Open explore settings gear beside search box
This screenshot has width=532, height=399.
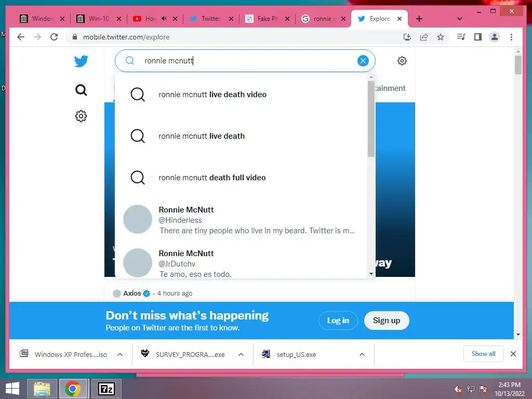pyautogui.click(x=402, y=61)
